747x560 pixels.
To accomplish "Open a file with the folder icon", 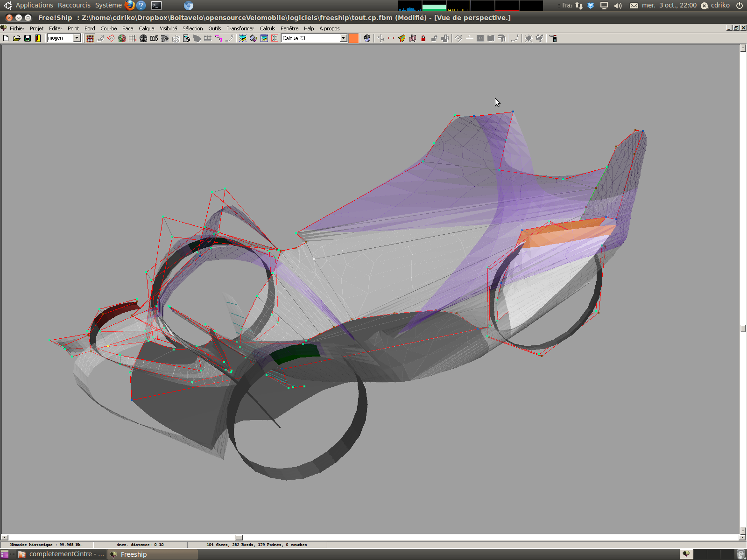I will pos(17,38).
